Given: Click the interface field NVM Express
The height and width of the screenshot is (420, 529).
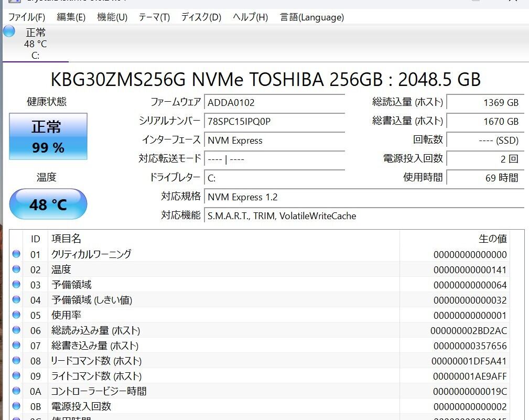Looking at the screenshot, I should point(274,140).
